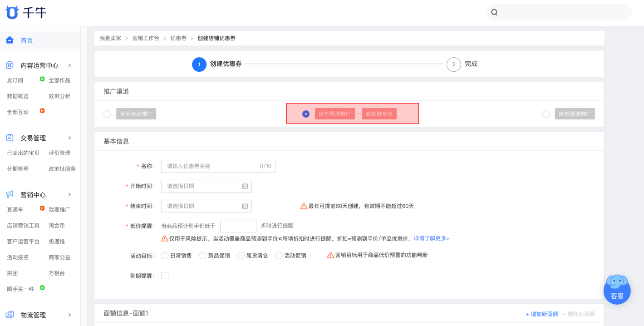Choose 活动促销 activity goal

(279, 256)
